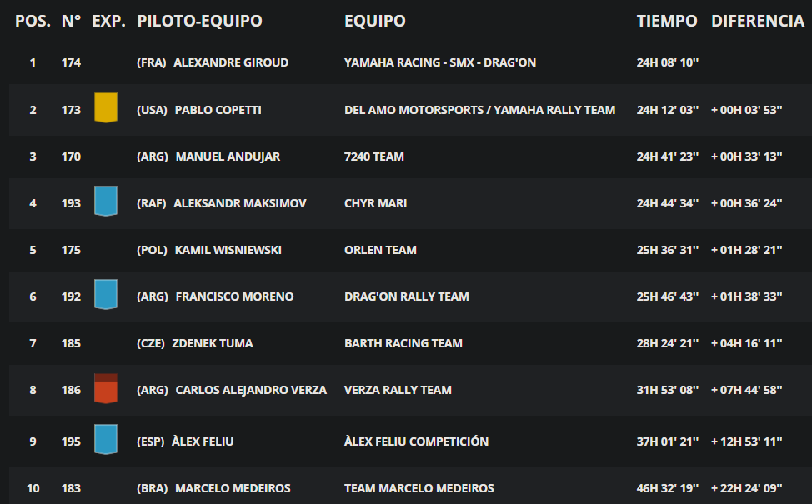Select the POS. column header
The image size is (812, 504).
coord(33,21)
